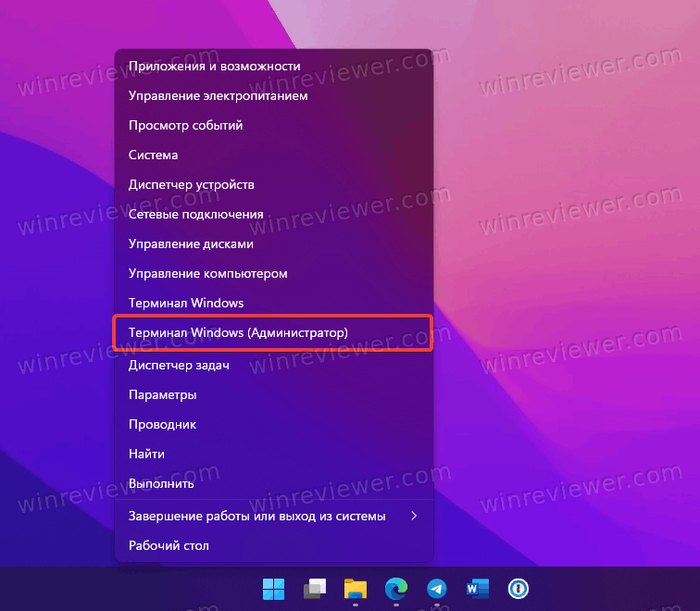Open the "Выполнить" dialog entry
The image size is (700, 611).
(x=274, y=484)
